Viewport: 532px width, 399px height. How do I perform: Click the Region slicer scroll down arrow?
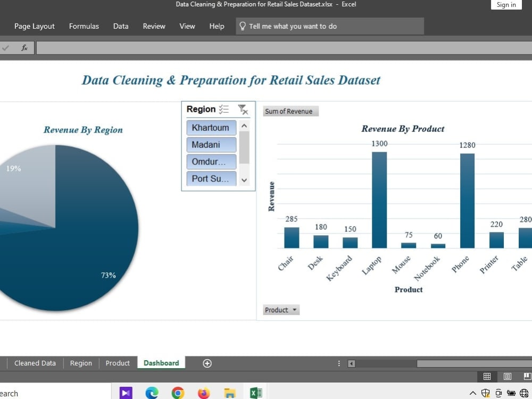[x=244, y=180]
